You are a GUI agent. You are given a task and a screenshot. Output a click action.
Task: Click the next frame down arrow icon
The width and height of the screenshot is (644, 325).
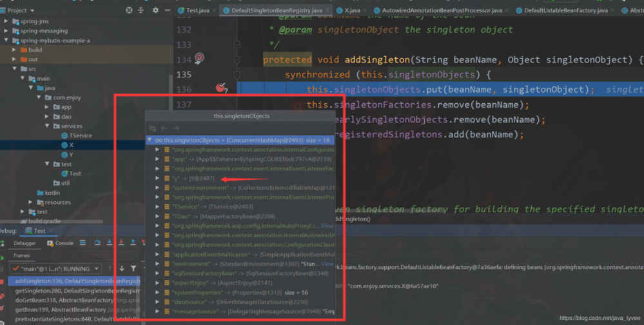(122, 268)
